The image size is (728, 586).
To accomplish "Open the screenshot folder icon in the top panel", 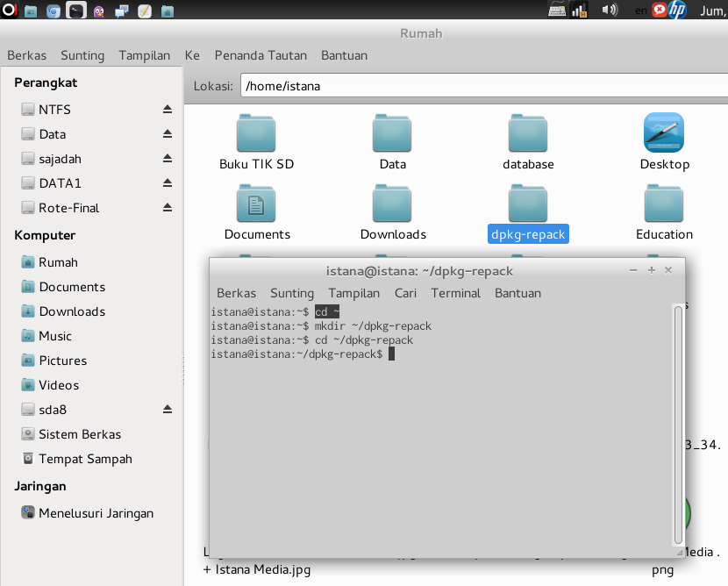I will point(31,11).
